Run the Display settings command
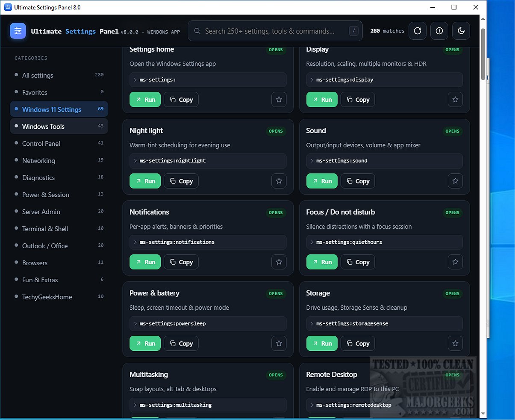Viewport: 515px width, 420px height. pyautogui.click(x=322, y=100)
